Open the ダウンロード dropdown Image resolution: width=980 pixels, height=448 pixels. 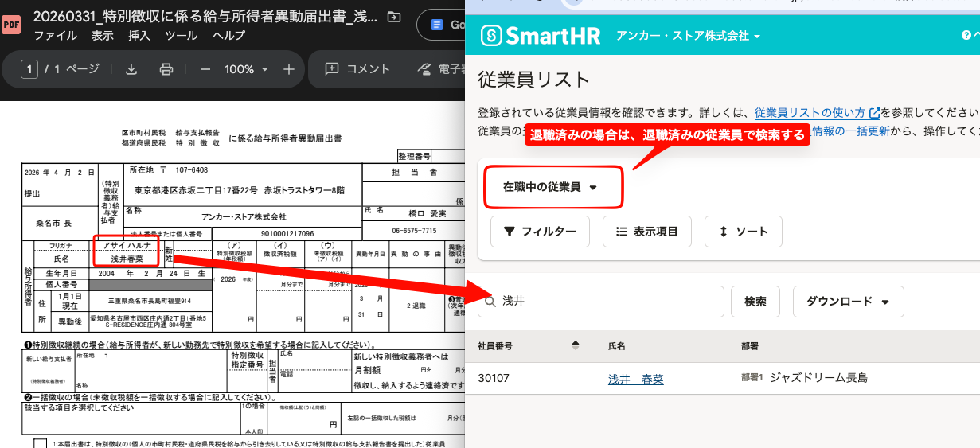849,302
